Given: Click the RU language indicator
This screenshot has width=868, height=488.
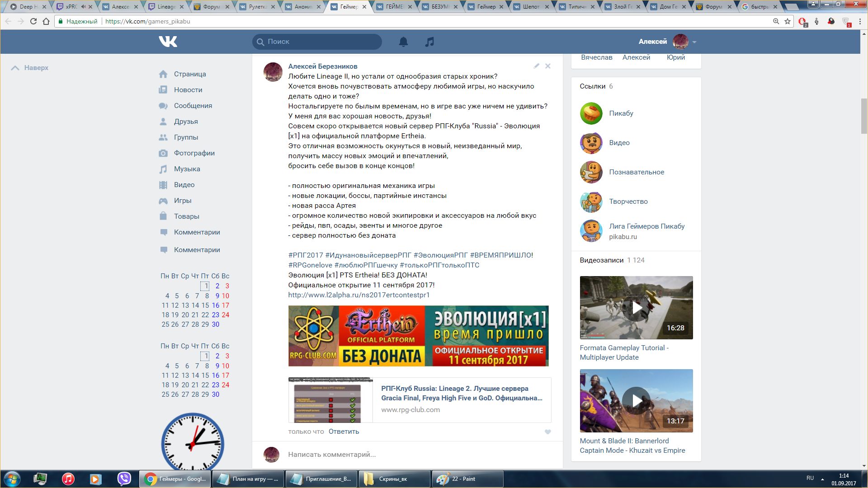Looking at the screenshot, I should (x=810, y=478).
